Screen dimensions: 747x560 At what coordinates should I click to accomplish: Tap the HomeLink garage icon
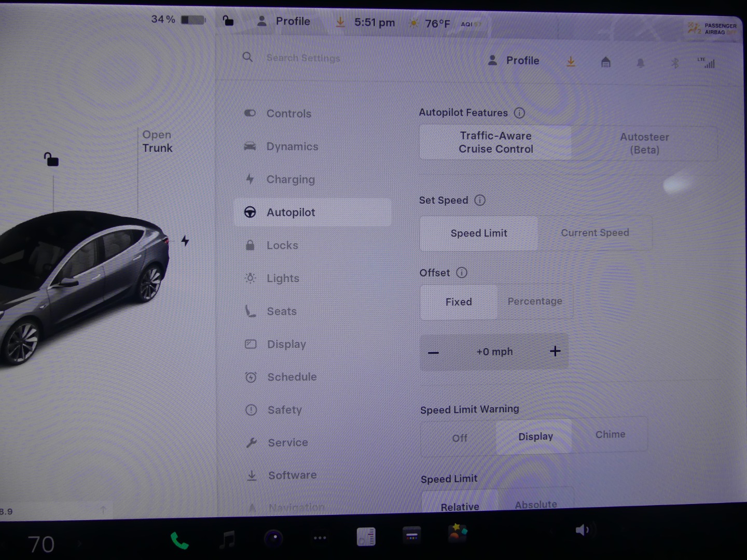[x=605, y=63]
